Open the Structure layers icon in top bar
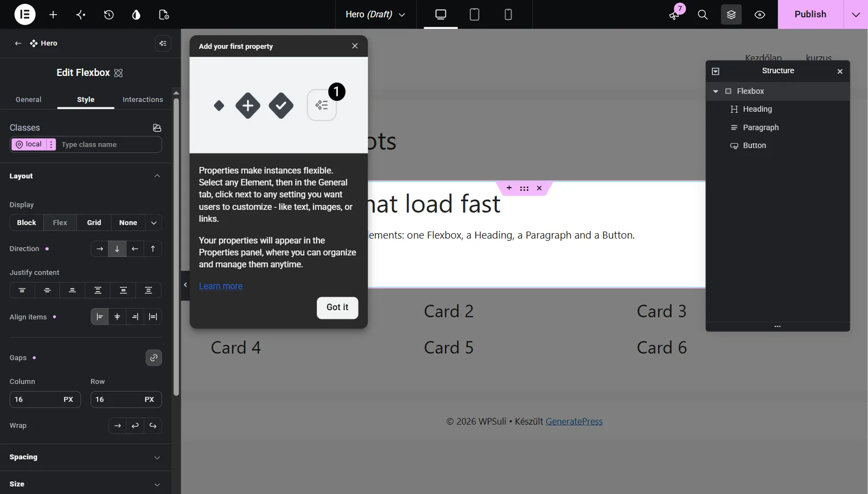Image resolution: width=868 pixels, height=494 pixels. [x=731, y=15]
